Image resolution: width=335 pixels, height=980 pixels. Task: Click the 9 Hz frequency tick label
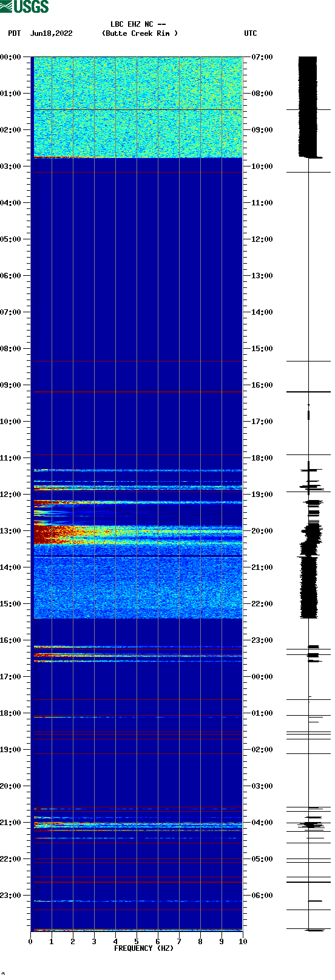point(222,942)
